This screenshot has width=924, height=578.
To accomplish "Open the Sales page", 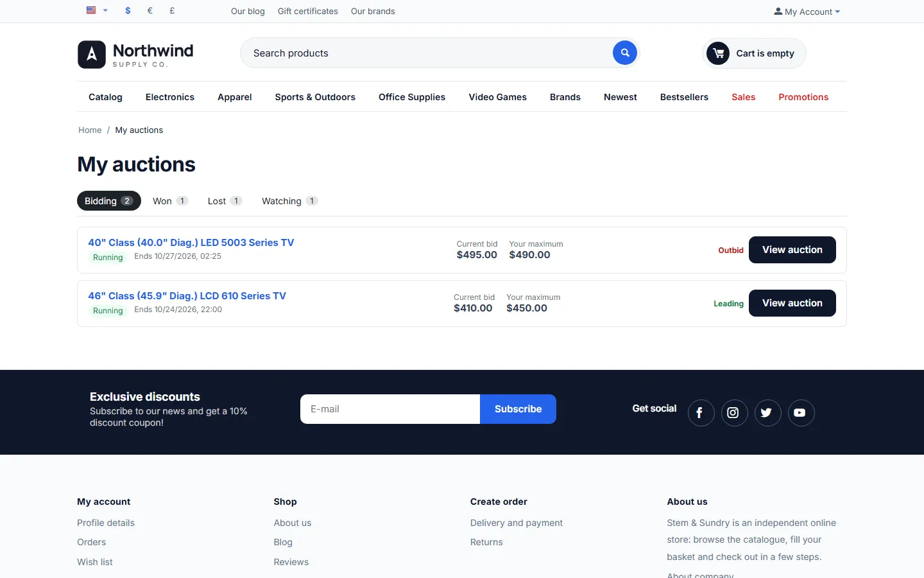I will click(x=744, y=97).
